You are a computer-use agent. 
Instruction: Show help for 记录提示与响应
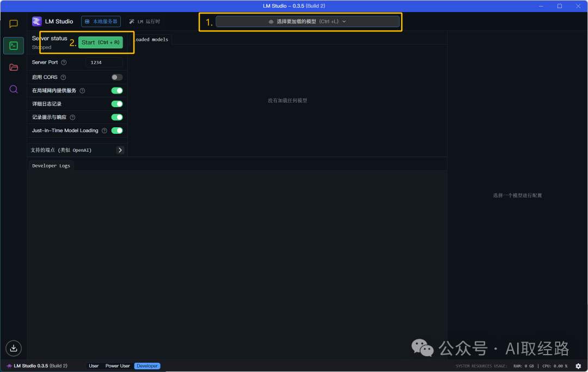pos(72,117)
